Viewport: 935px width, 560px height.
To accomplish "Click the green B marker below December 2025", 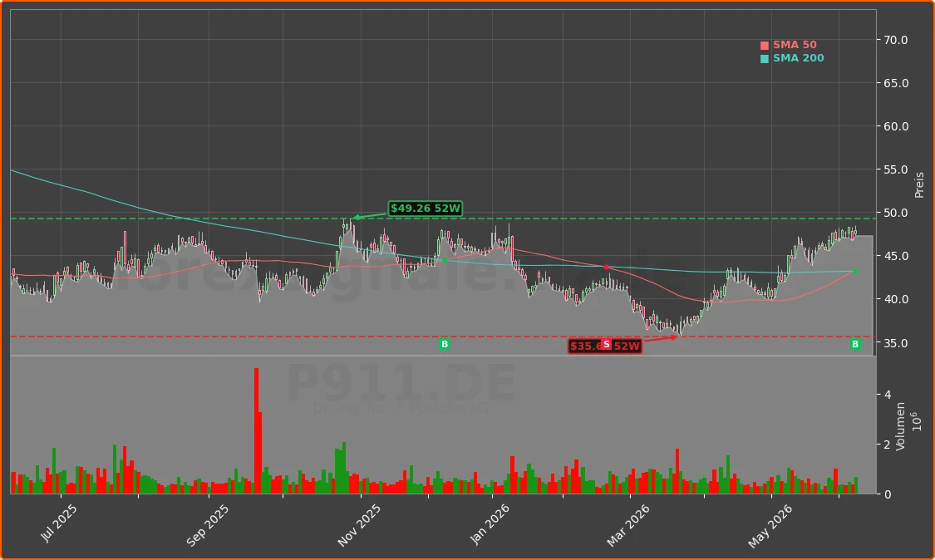I will [x=444, y=344].
